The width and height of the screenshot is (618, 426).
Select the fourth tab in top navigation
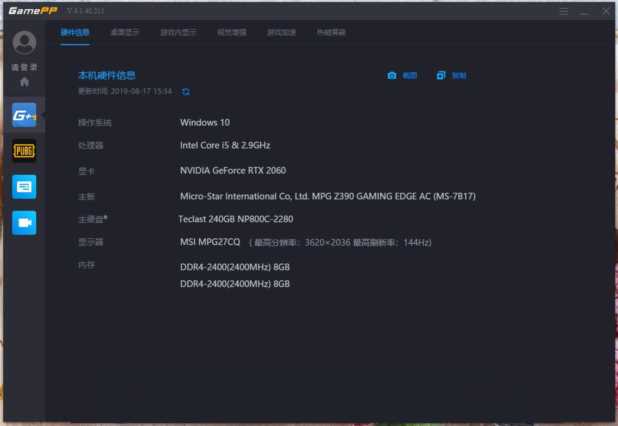(x=231, y=32)
